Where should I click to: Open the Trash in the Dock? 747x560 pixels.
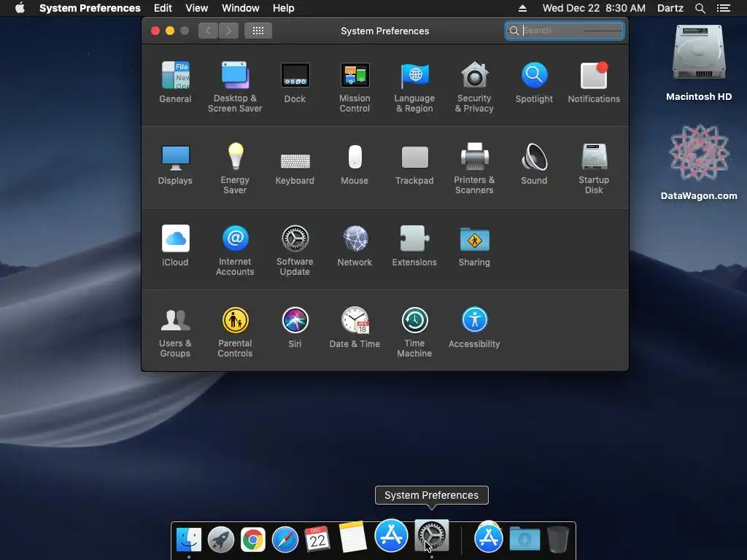pyautogui.click(x=558, y=539)
